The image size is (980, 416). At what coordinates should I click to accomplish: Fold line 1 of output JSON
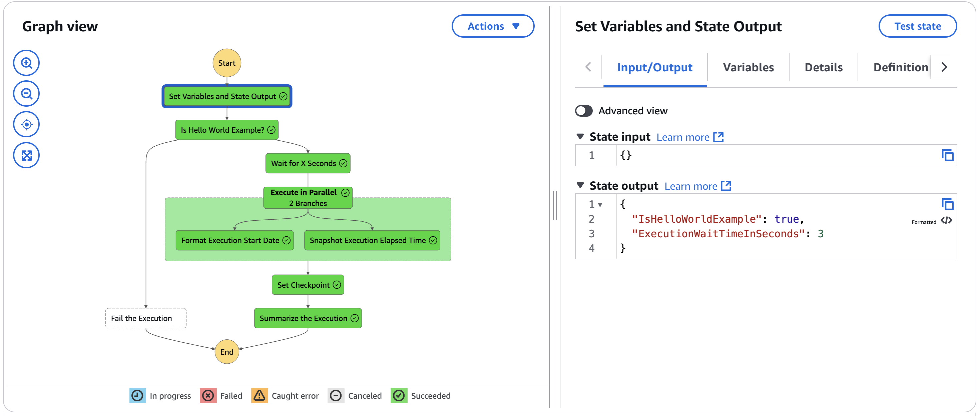click(x=600, y=205)
